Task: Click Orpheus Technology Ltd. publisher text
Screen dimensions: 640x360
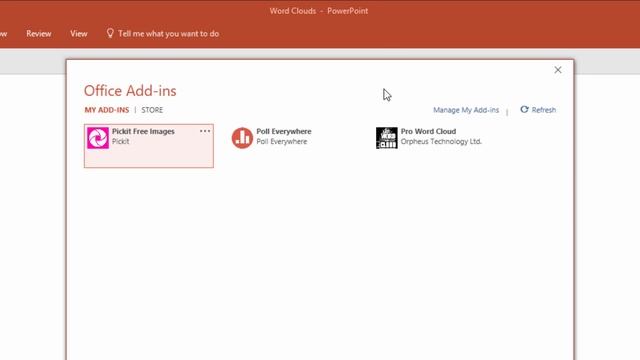Action: tap(441, 142)
